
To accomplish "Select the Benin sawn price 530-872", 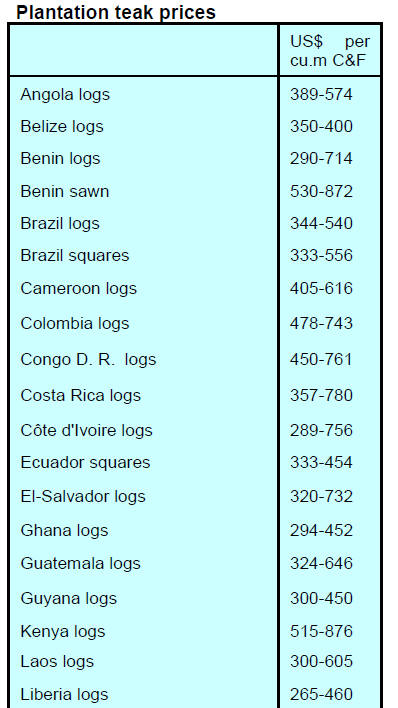I will point(321,191).
